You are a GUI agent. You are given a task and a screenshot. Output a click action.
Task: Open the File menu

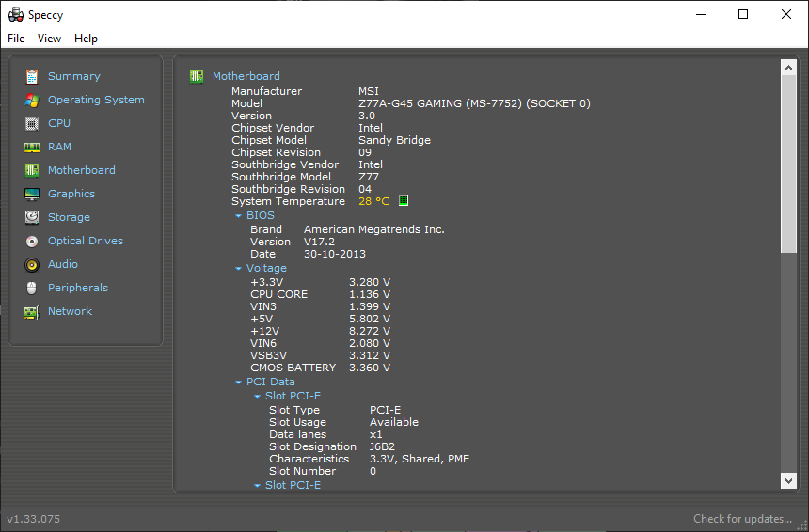click(16, 39)
